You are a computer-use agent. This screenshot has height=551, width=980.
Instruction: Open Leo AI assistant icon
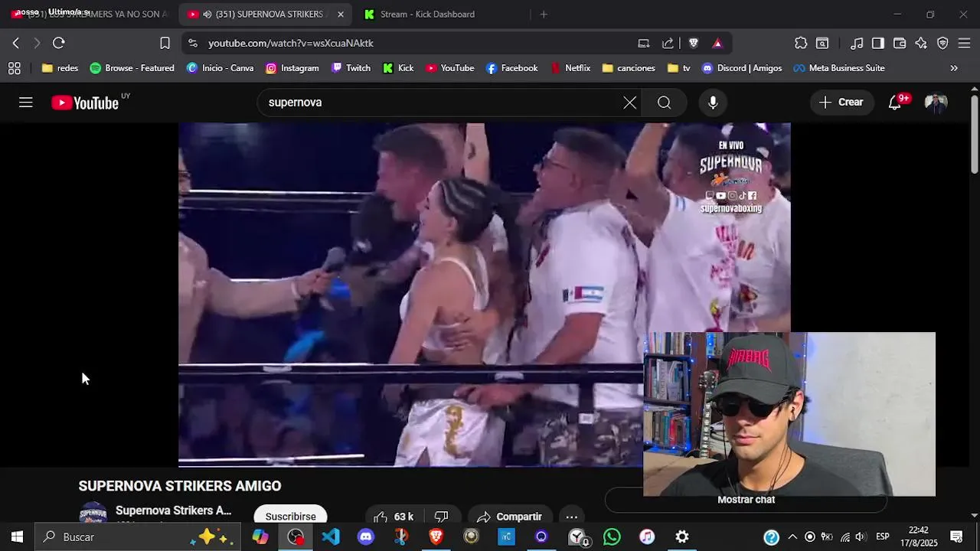pyautogui.click(x=921, y=43)
